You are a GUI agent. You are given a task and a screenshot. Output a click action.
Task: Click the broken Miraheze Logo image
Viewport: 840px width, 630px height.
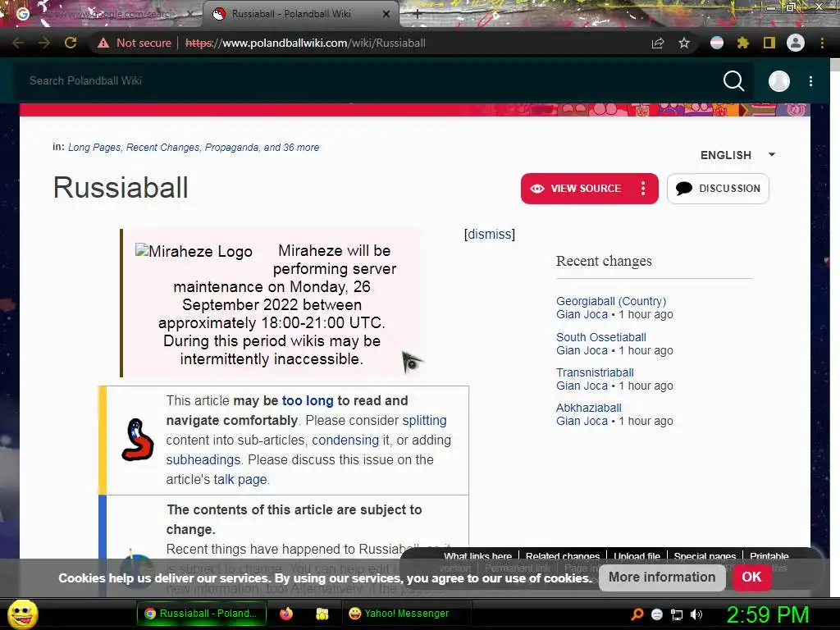point(194,251)
